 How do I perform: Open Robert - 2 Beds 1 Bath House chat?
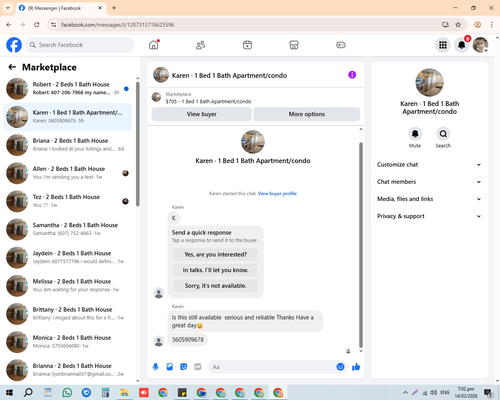coord(68,89)
